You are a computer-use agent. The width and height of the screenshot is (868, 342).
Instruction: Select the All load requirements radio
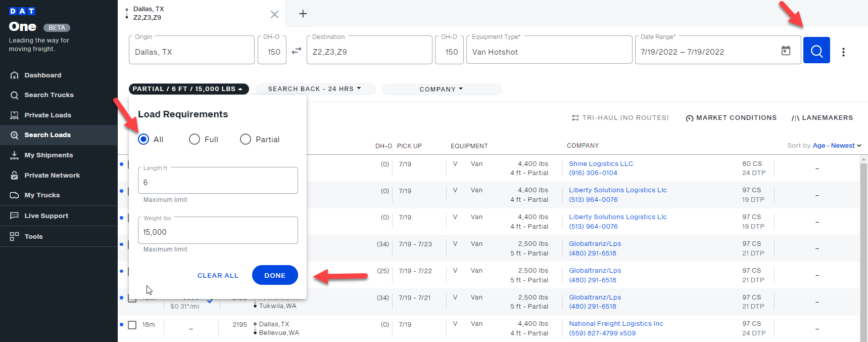coord(143,139)
